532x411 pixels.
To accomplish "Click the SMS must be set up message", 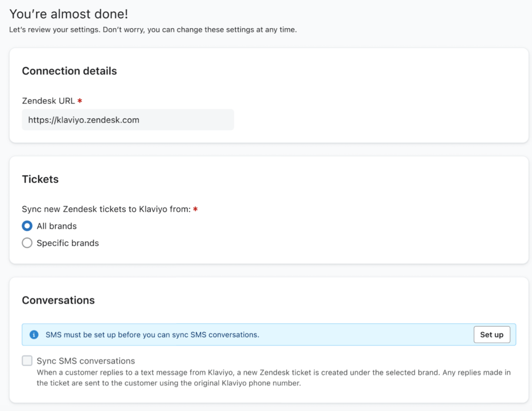I will click(152, 335).
